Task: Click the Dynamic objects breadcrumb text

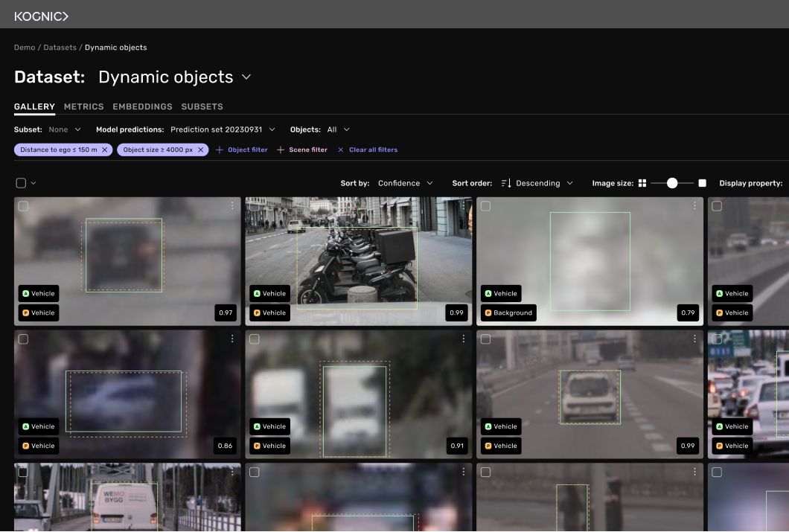Action: (115, 48)
